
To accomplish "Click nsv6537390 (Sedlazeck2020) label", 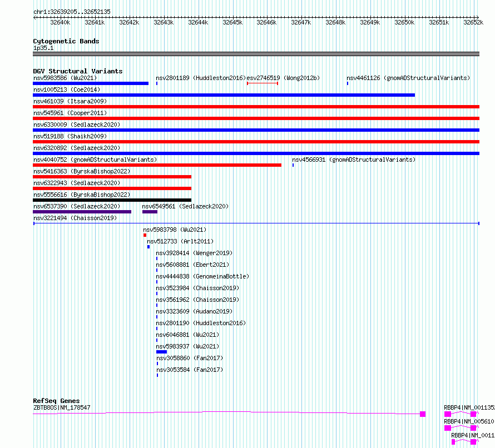I will coord(77,206).
